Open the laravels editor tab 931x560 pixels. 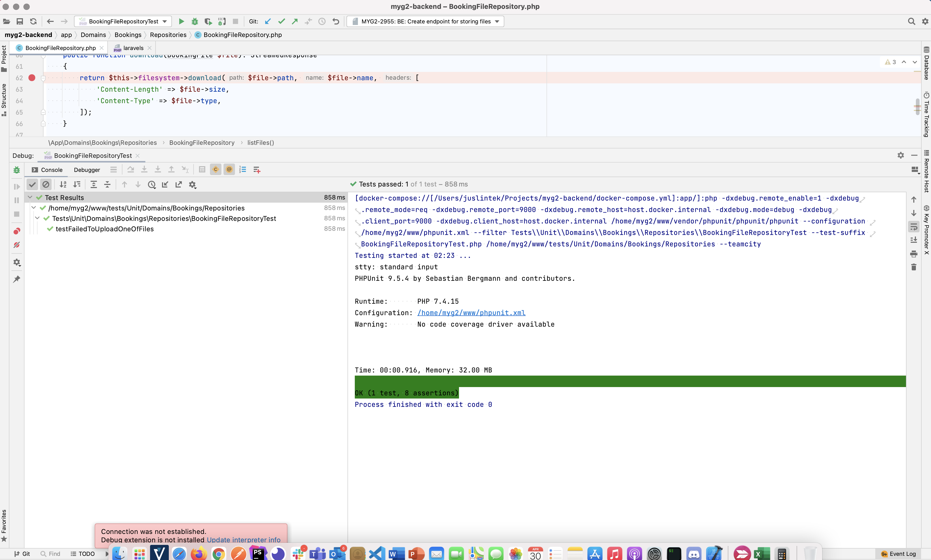coord(132,48)
